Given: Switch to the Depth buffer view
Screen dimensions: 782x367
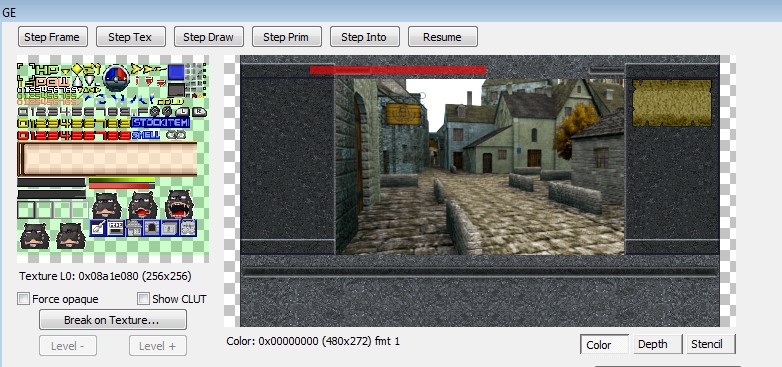Looking at the screenshot, I should (658, 345).
